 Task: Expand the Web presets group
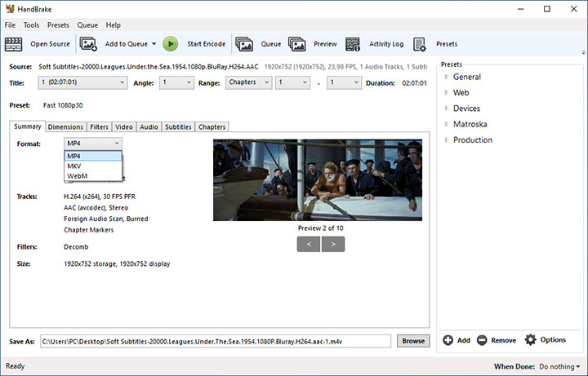[x=446, y=92]
